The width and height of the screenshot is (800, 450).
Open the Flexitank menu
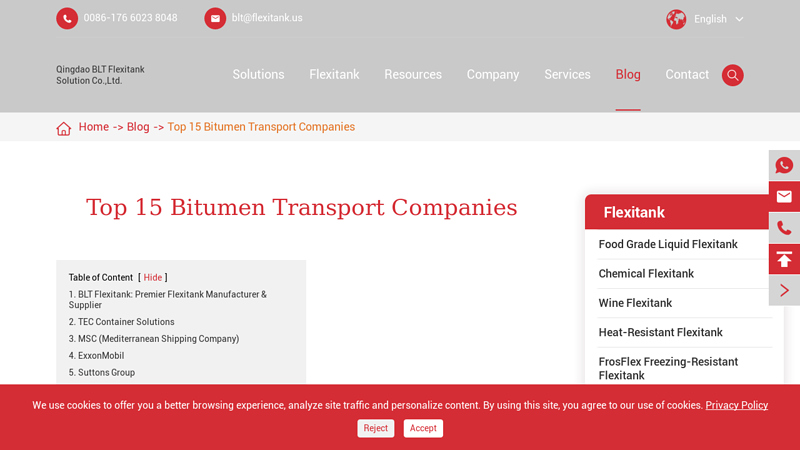click(334, 74)
